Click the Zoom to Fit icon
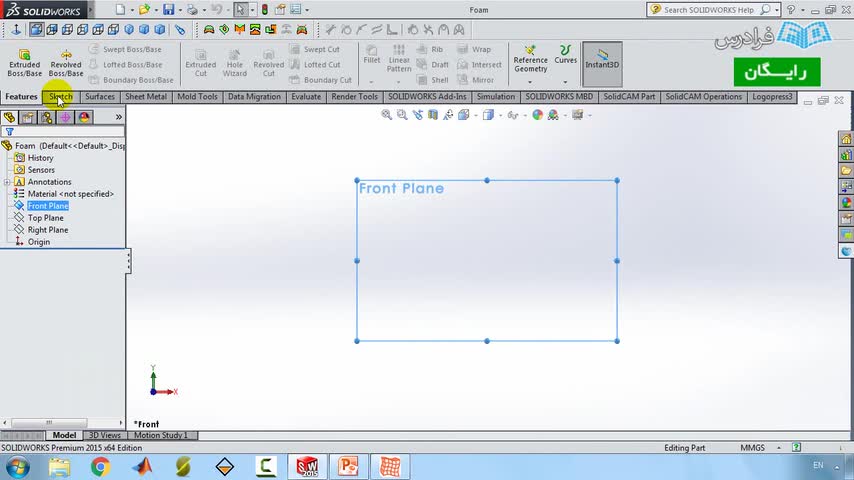 (387, 115)
